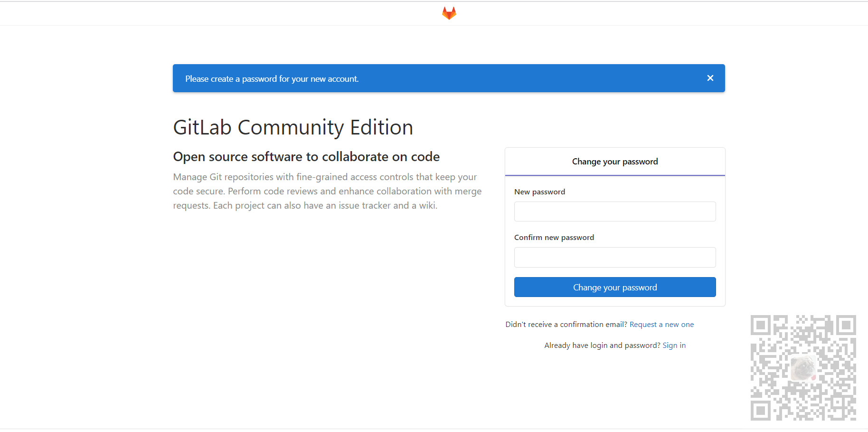
Task: Dismiss the create password alert banner
Action: coord(710,78)
